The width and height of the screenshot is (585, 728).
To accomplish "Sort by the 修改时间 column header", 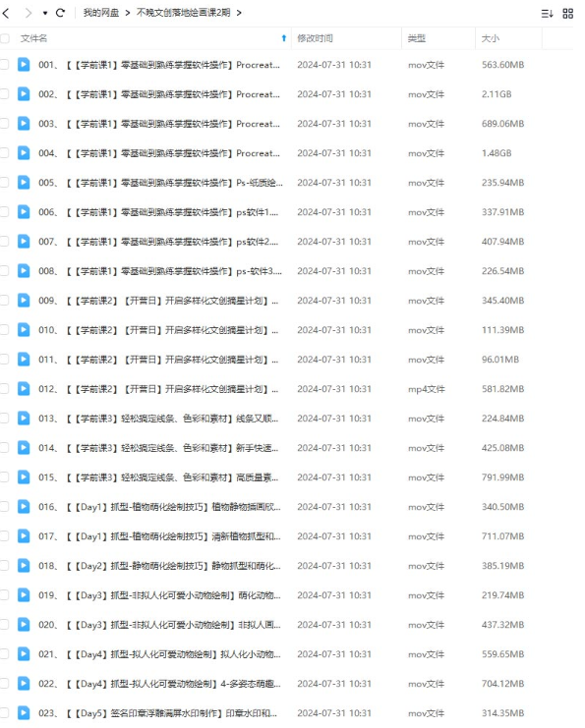I will (315, 38).
